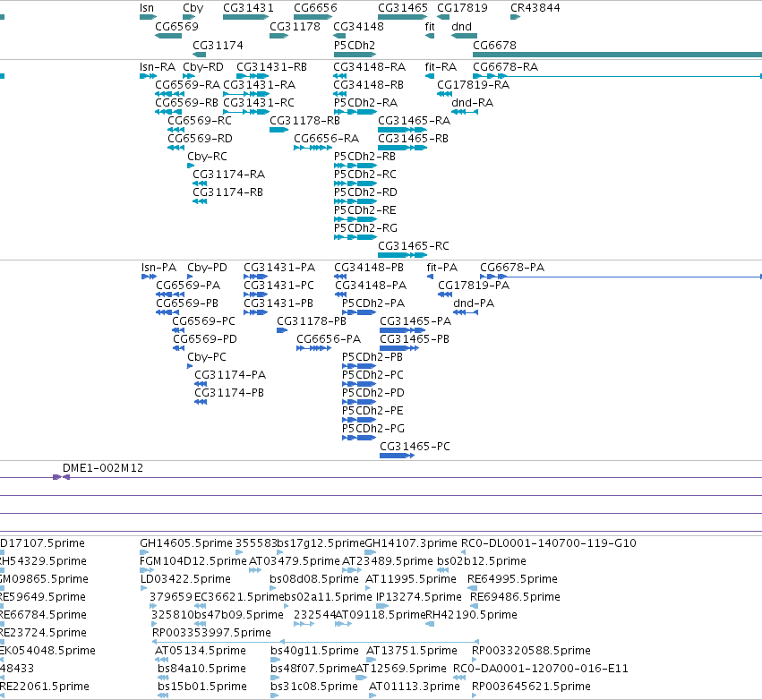This screenshot has width=762, height=700.
Task: Select EST AT01113.3prime
Action: tap(414, 686)
